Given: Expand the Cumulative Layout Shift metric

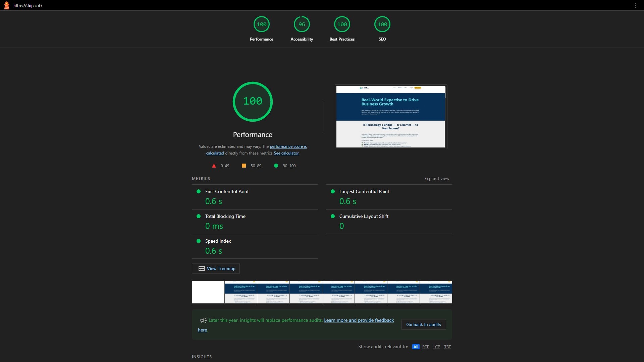Looking at the screenshot, I should click(x=389, y=222).
